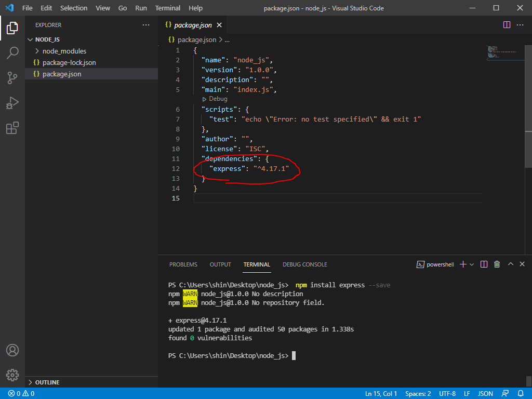Click the "node_js" name value
532x399 pixels.
coord(251,60)
